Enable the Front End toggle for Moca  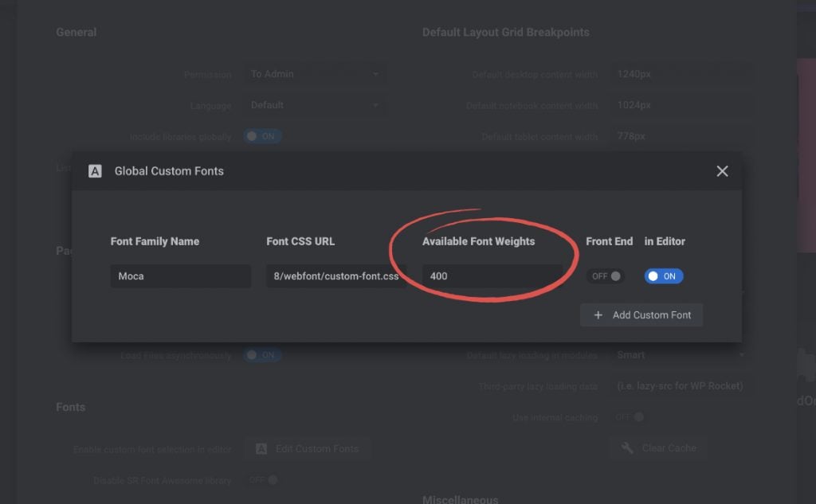pos(607,275)
